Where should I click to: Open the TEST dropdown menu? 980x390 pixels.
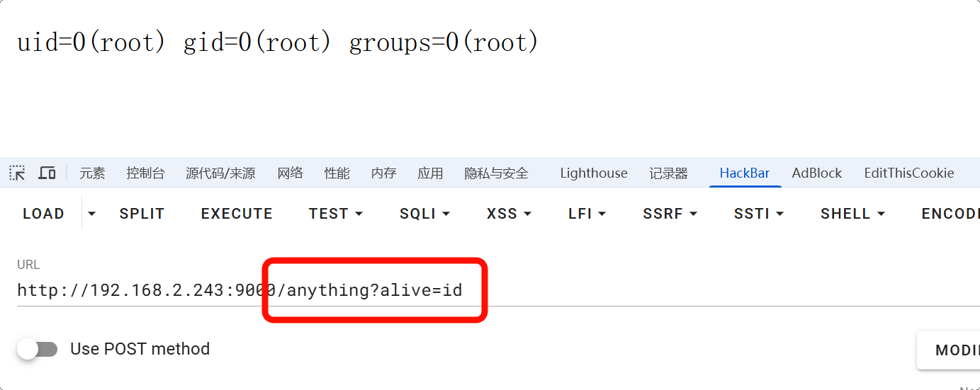pyautogui.click(x=335, y=214)
